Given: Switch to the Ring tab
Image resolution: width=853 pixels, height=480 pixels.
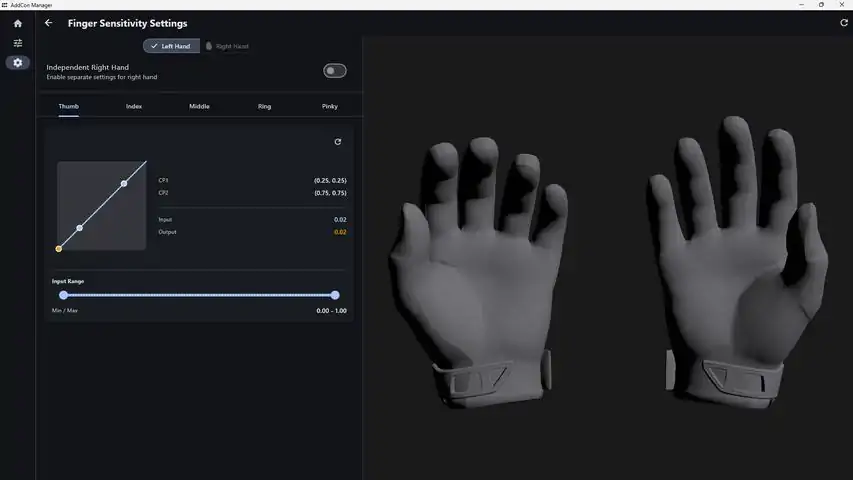Looking at the screenshot, I should click(x=264, y=106).
